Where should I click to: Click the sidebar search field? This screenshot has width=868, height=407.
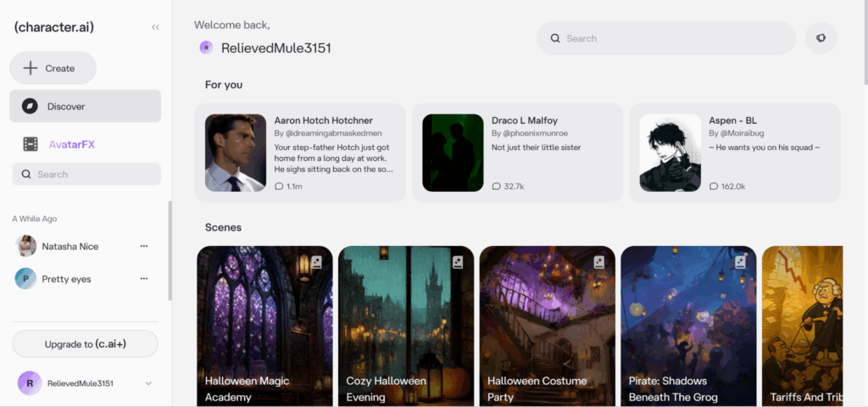pos(93,175)
